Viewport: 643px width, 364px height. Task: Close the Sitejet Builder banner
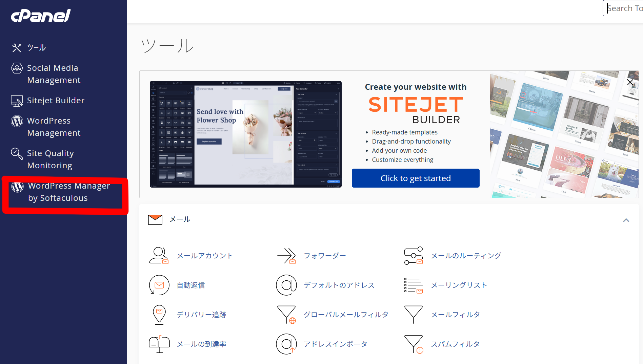[630, 82]
